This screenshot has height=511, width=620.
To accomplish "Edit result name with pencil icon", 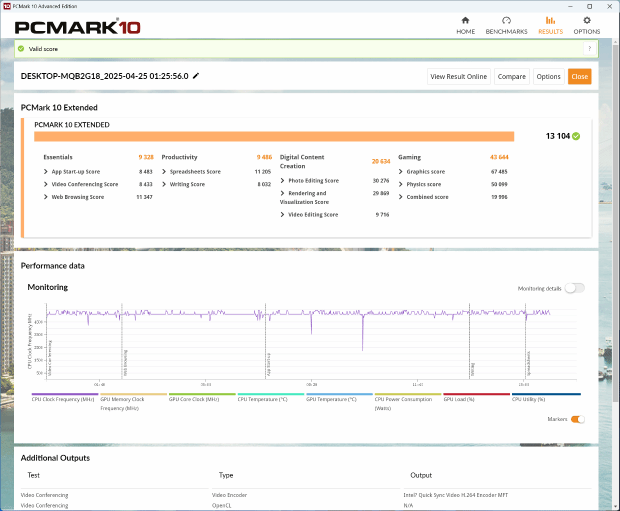I will coord(196,76).
